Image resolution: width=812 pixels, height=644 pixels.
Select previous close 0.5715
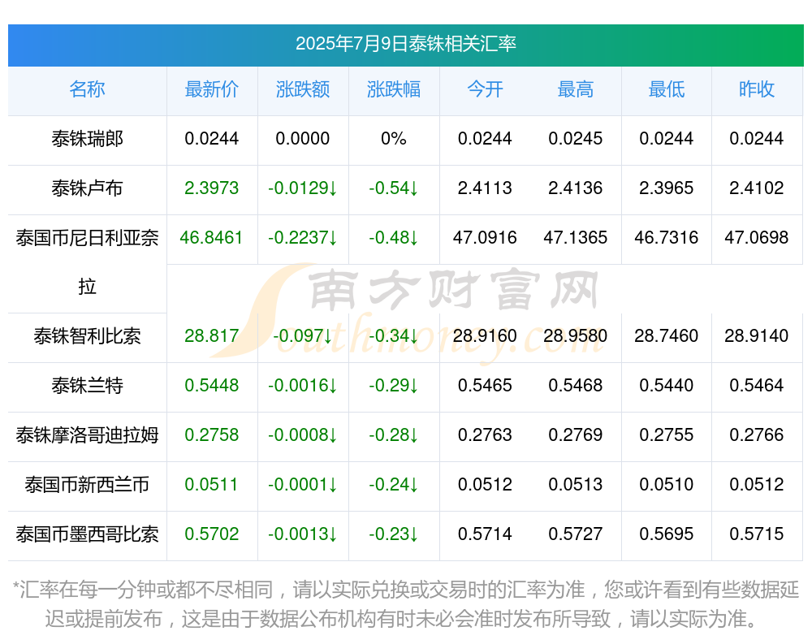point(757,534)
